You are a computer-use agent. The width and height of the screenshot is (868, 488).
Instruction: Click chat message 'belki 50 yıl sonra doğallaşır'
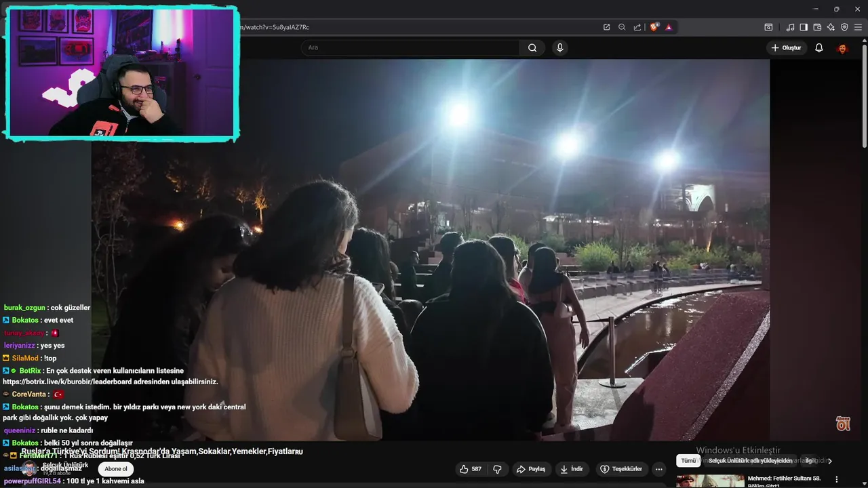point(88,443)
